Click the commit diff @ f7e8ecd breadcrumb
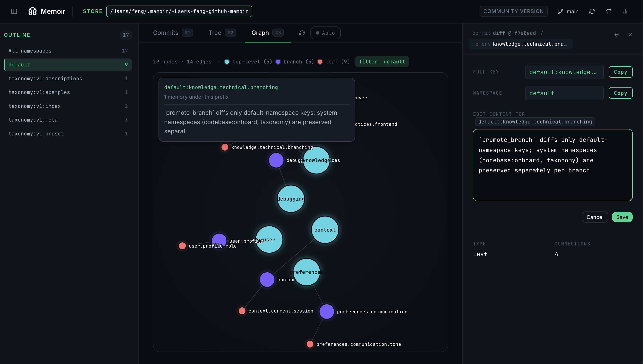 (504, 33)
